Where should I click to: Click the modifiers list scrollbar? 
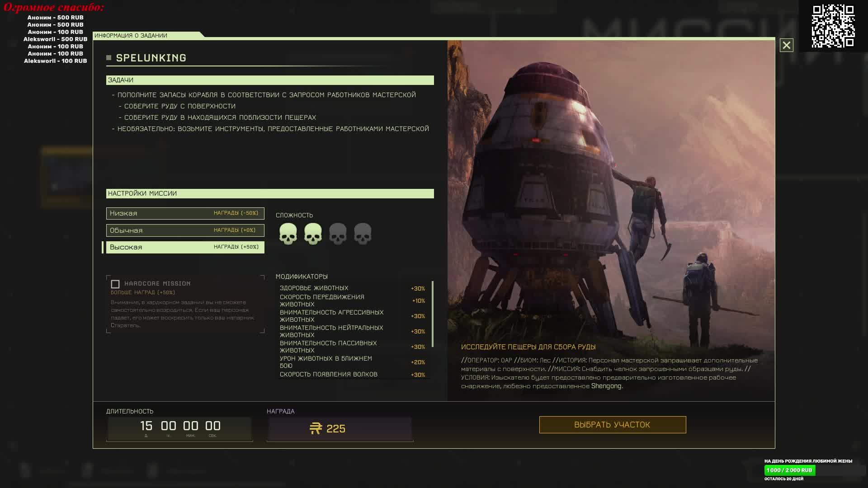click(433, 314)
